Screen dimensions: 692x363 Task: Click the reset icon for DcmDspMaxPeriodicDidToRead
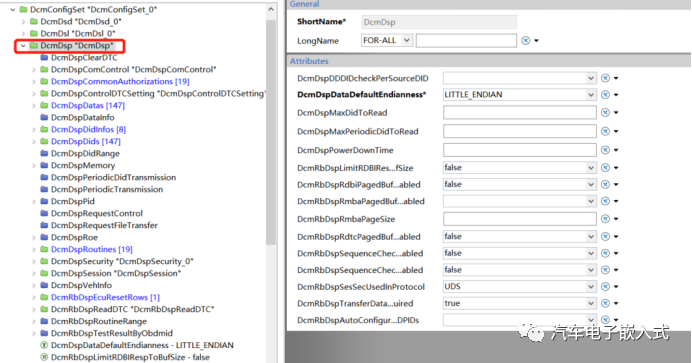(x=606, y=131)
